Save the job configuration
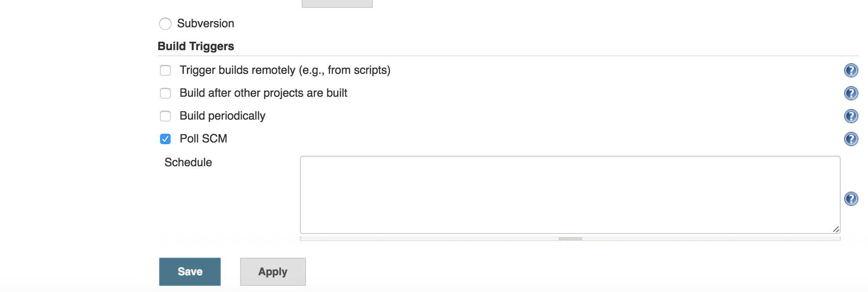Viewport: 868px width, 292px height. click(190, 272)
